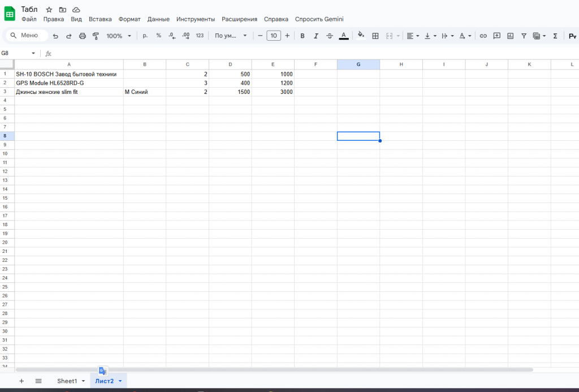Open the Инструменты menu

[196, 19]
